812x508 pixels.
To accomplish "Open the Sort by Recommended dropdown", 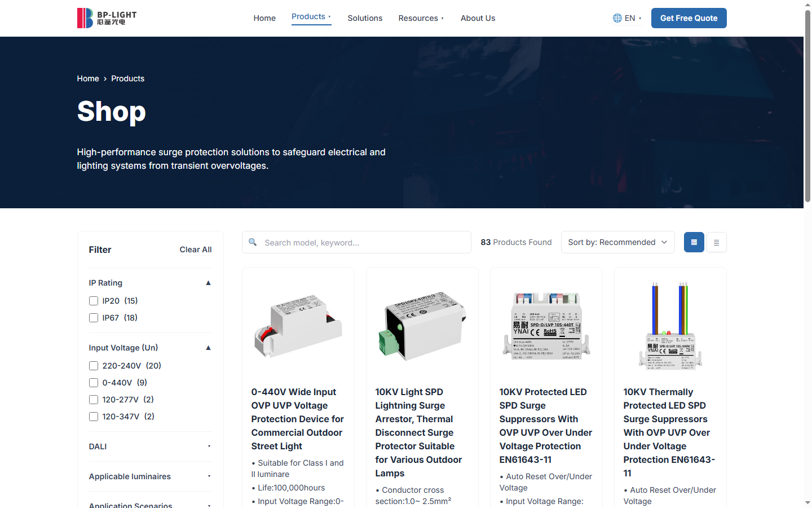I will 617,242.
